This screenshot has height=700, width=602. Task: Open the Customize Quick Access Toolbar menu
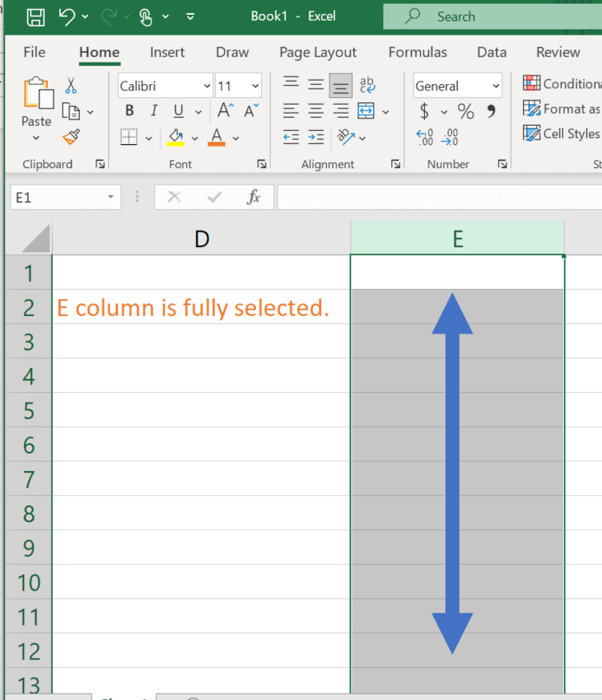(190, 17)
